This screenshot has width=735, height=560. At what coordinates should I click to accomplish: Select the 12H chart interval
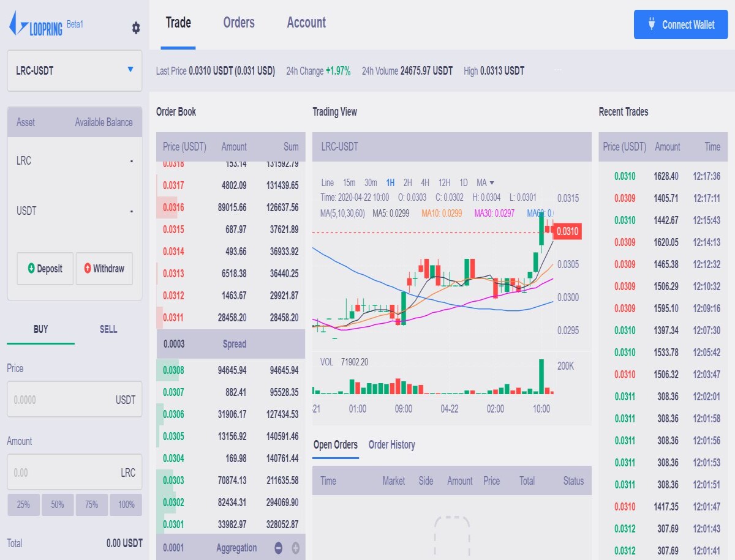pos(445,182)
